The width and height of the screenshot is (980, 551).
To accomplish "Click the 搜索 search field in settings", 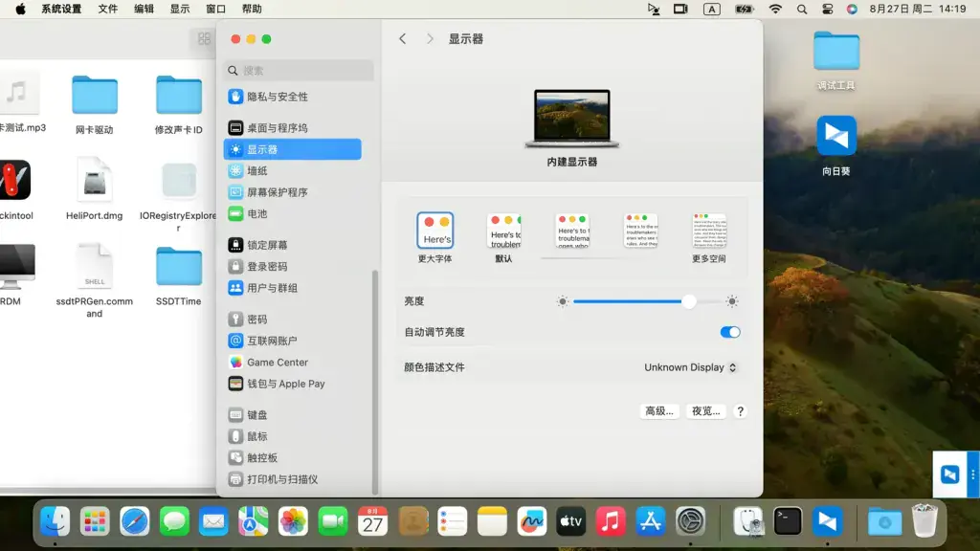I will [299, 71].
